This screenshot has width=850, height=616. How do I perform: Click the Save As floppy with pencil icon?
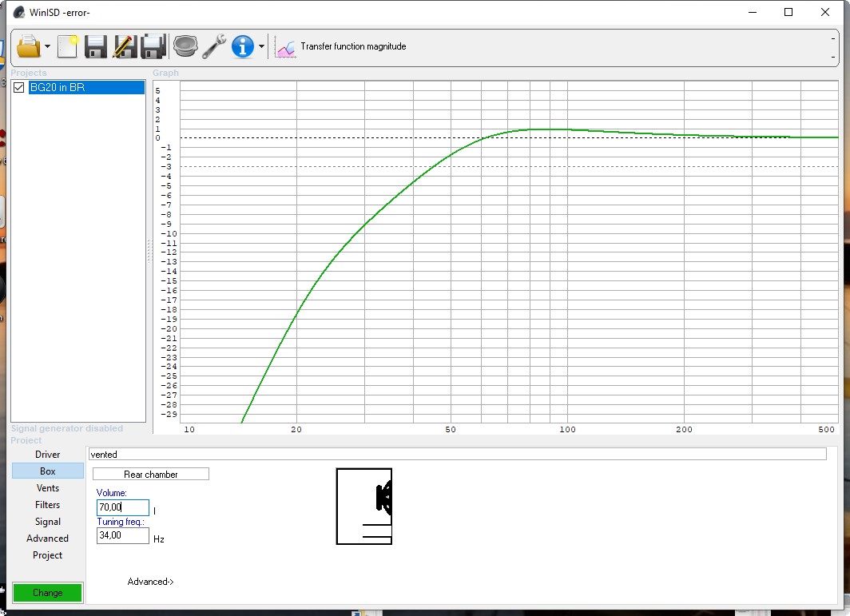coord(124,46)
